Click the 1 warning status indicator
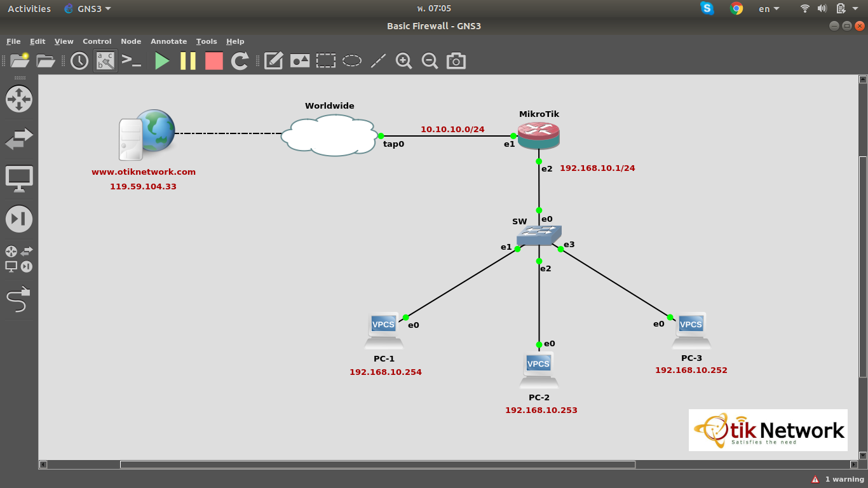The height and width of the screenshot is (488, 868). click(837, 479)
